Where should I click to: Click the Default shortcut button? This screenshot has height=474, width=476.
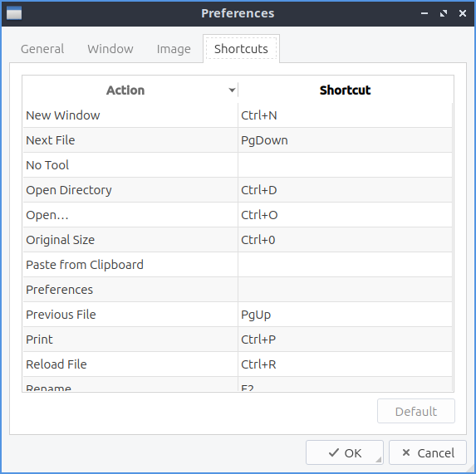click(x=416, y=411)
